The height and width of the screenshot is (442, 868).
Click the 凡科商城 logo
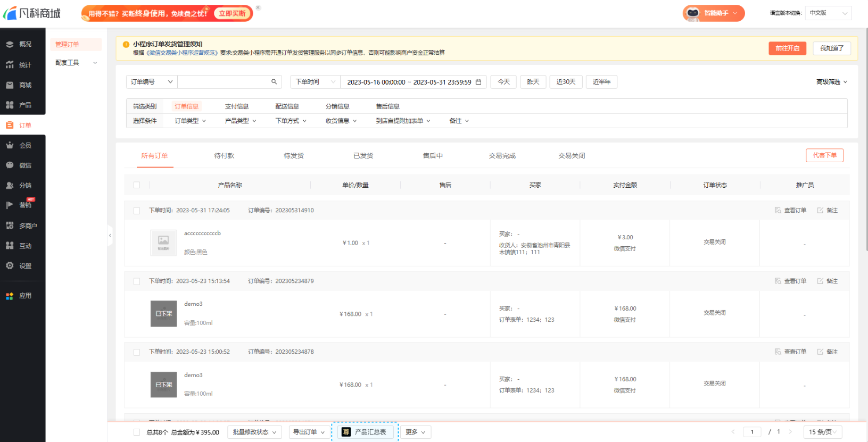(32, 13)
